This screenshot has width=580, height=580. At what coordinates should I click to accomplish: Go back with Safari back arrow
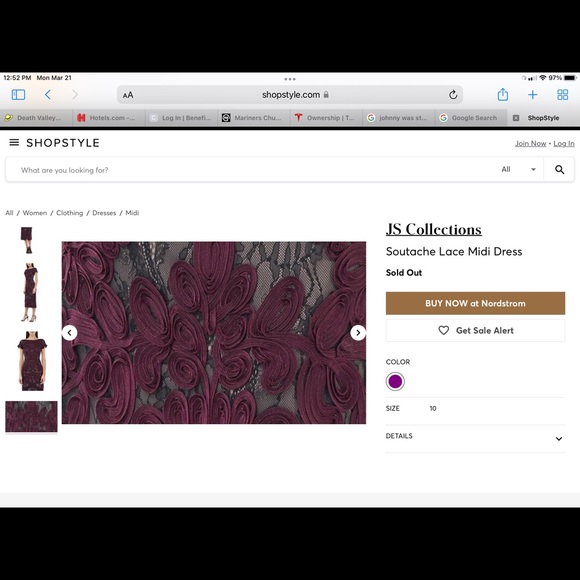[48, 95]
